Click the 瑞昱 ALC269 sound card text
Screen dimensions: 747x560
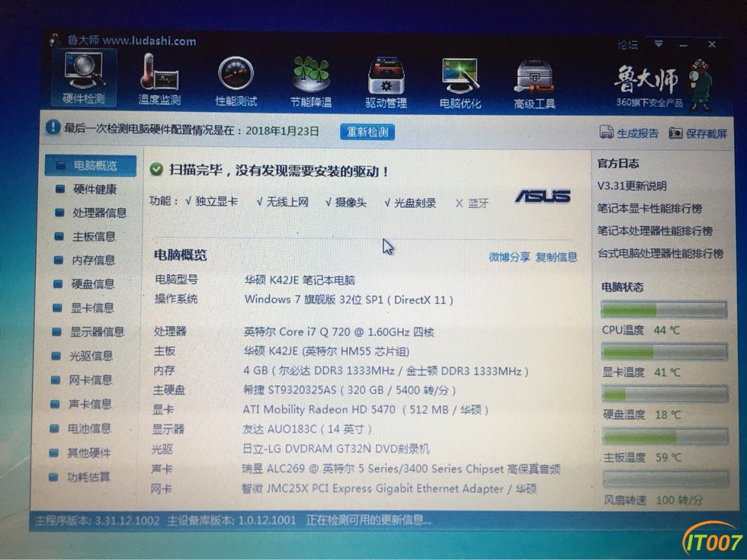click(401, 469)
